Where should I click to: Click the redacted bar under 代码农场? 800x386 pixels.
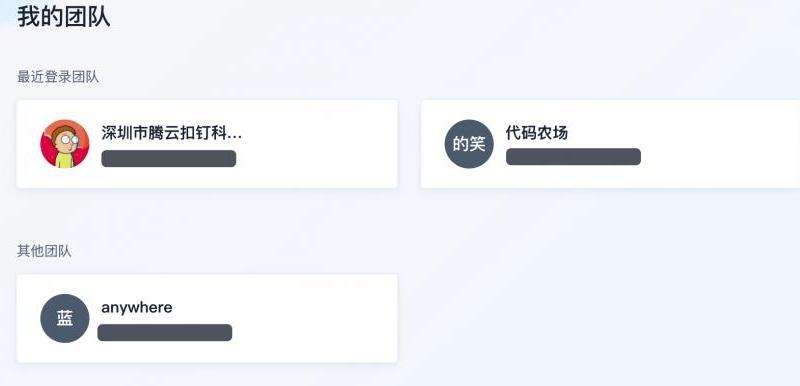[573, 157]
